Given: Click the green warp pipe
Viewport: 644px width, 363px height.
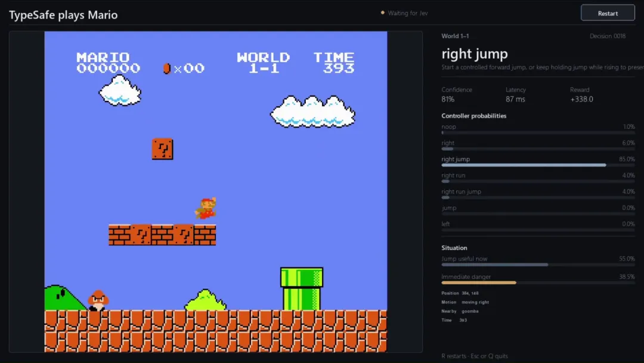Looking at the screenshot, I should [302, 288].
